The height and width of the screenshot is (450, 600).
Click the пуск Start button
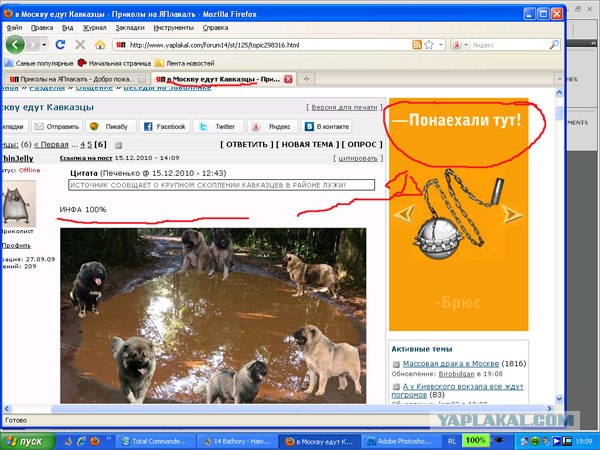coord(28,441)
